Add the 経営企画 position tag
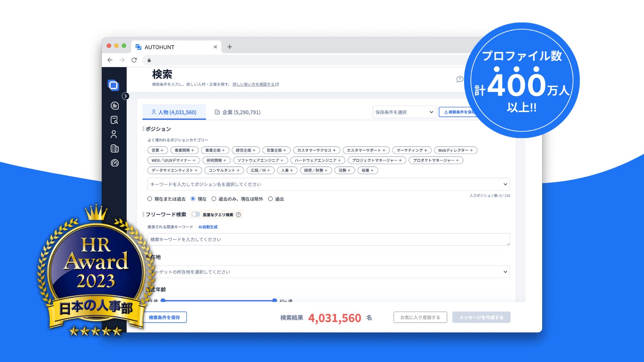 (x=246, y=150)
